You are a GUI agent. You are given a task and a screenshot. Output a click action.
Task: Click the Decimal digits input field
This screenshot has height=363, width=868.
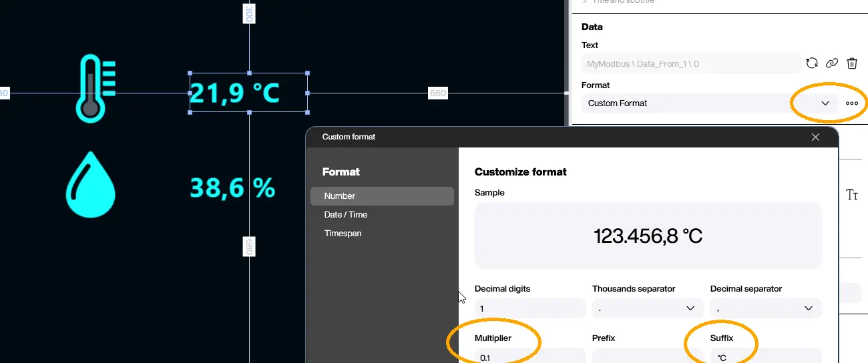529,308
